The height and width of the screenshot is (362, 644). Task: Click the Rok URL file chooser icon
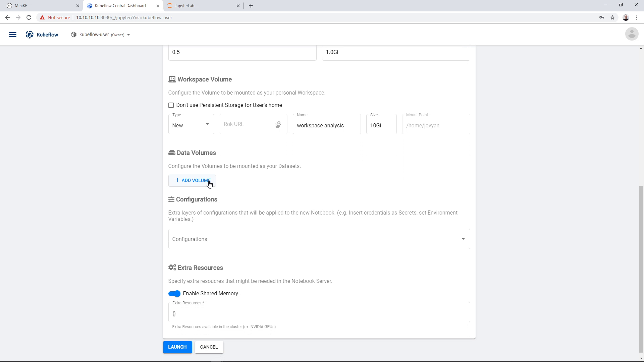278,125
